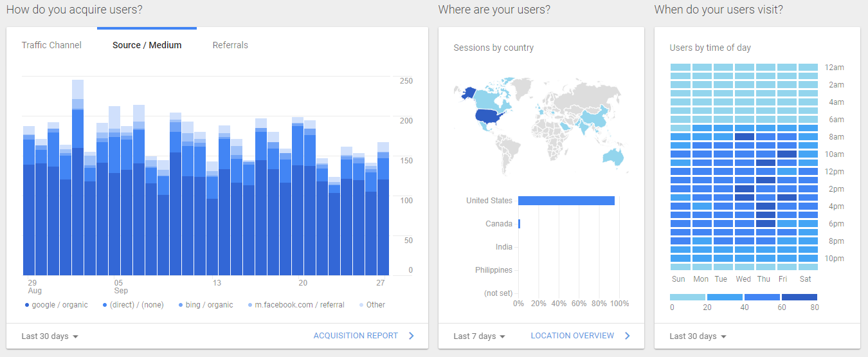The width and height of the screenshot is (868, 357).
Task: Click the bing / organic legend entry
Action: pyautogui.click(x=206, y=305)
